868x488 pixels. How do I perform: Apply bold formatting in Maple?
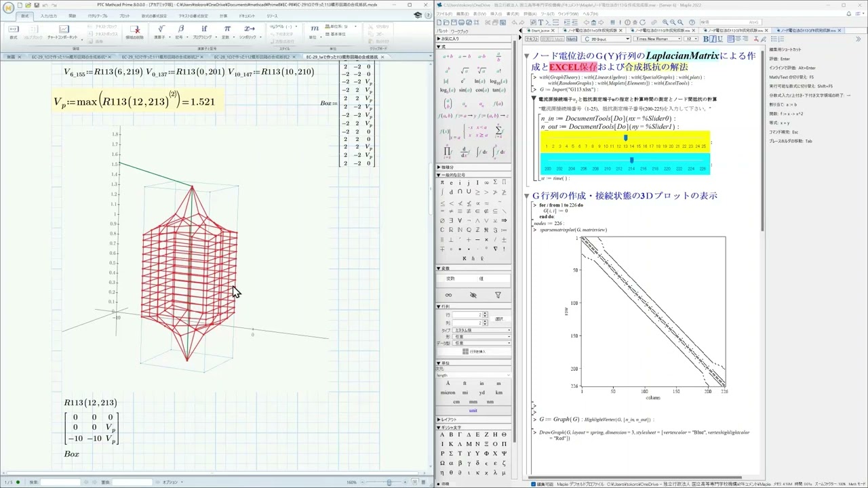click(x=706, y=39)
